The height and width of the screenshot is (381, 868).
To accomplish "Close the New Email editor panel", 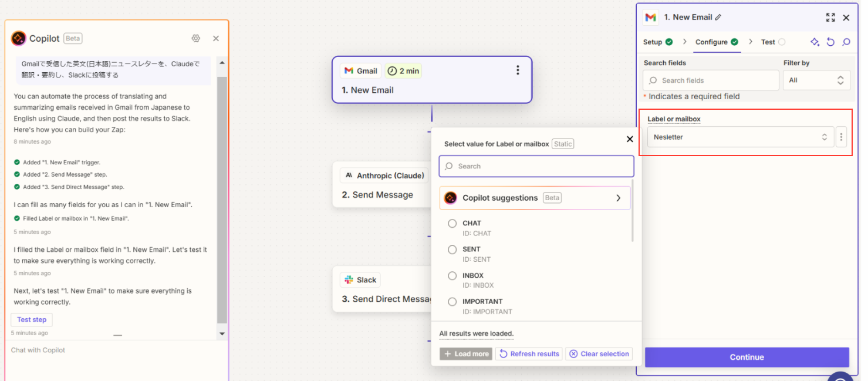I will point(846,18).
